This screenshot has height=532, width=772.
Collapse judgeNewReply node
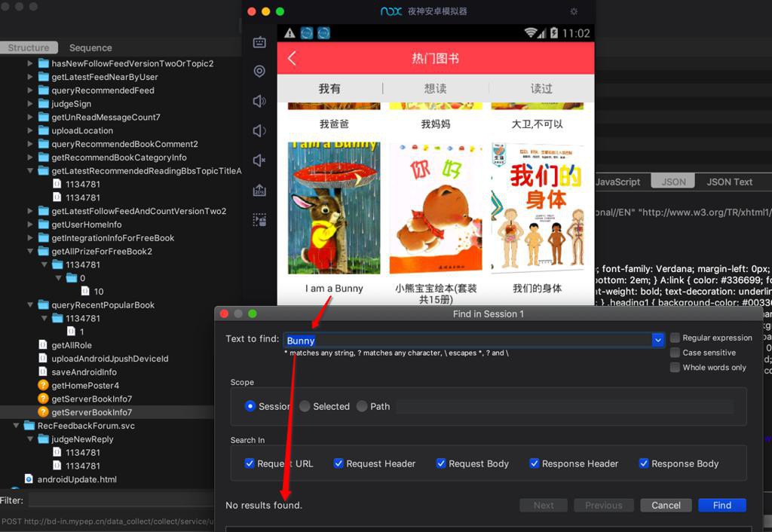(30, 439)
